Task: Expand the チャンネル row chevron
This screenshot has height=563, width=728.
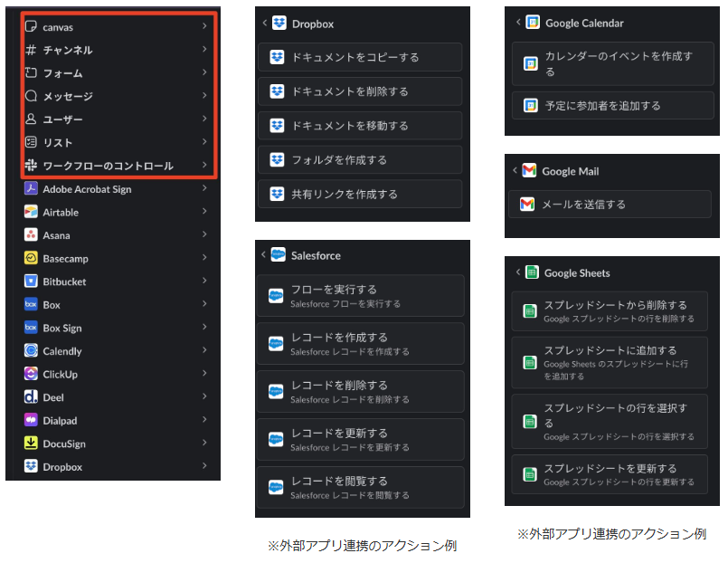Action: 204,49
